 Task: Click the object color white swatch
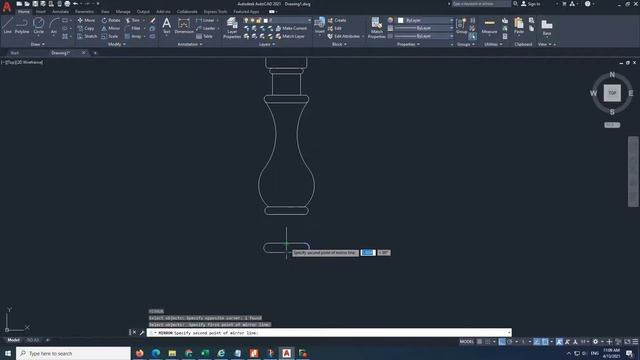401,20
